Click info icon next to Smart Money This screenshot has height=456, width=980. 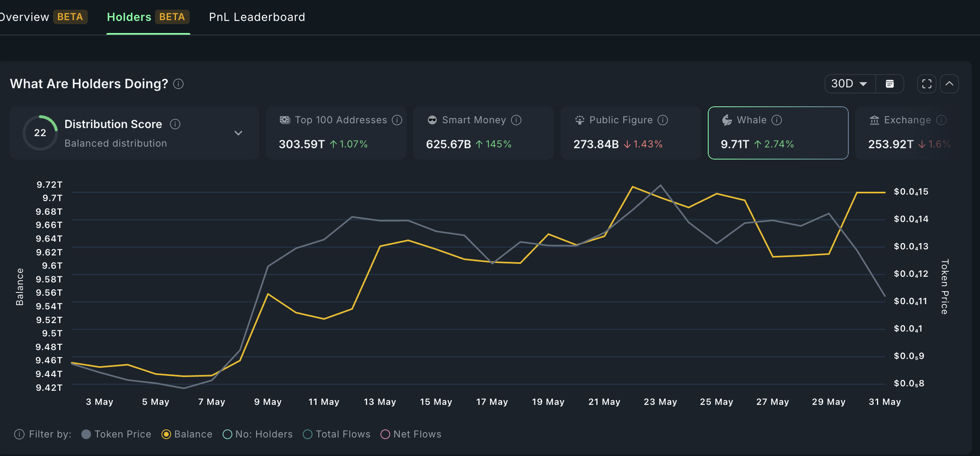point(516,120)
